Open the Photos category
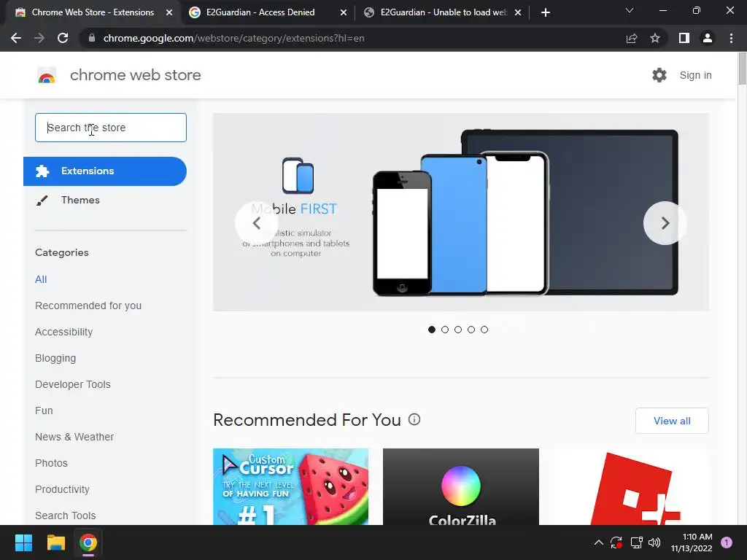 click(x=52, y=463)
